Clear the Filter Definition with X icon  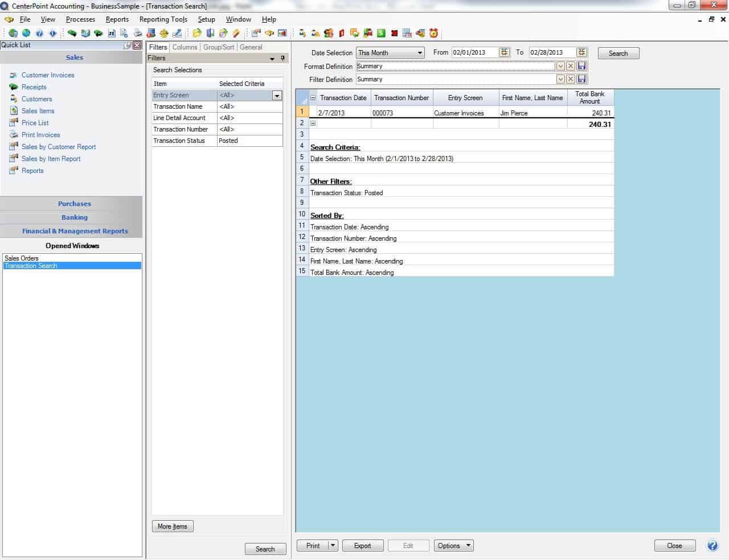point(571,79)
